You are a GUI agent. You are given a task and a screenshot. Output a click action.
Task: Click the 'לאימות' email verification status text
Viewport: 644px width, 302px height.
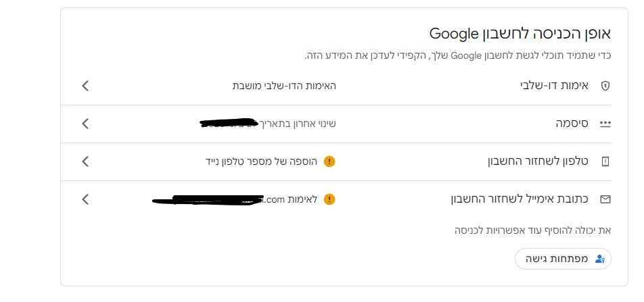(x=303, y=199)
